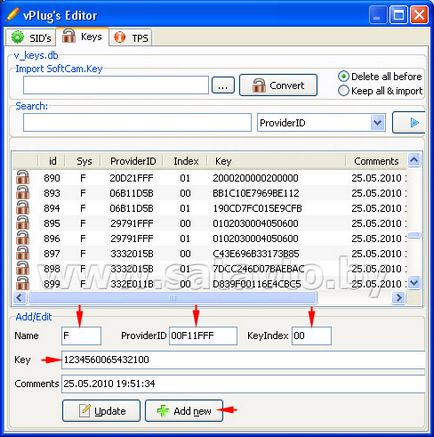Click the padlock icon for row 890
Image resolution: width=434 pixels, height=437 pixels.
click(x=23, y=177)
